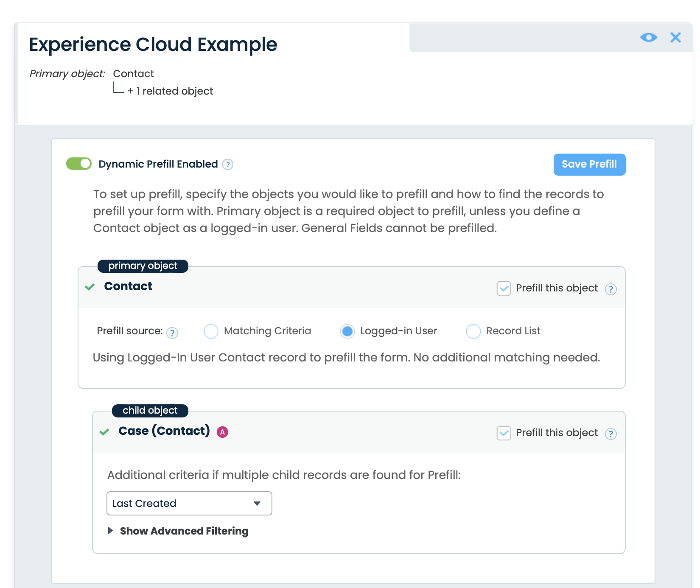Click green checkmark beside Contact heading
The image size is (700, 588).
pos(90,287)
